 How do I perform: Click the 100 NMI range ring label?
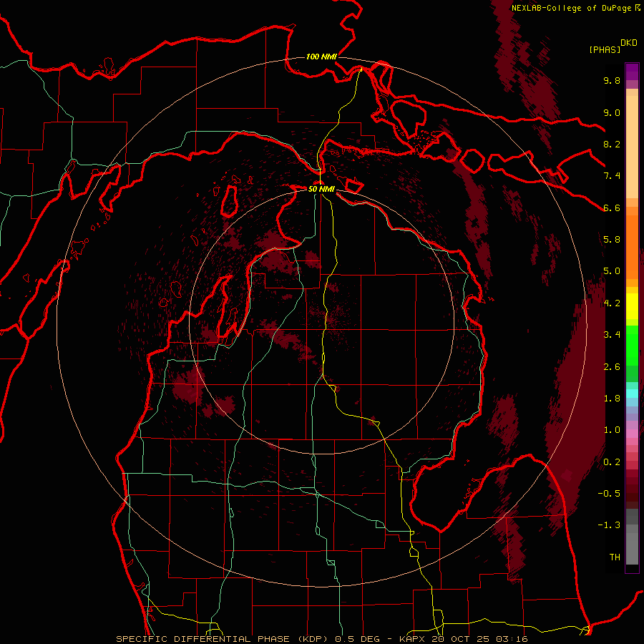321,57
